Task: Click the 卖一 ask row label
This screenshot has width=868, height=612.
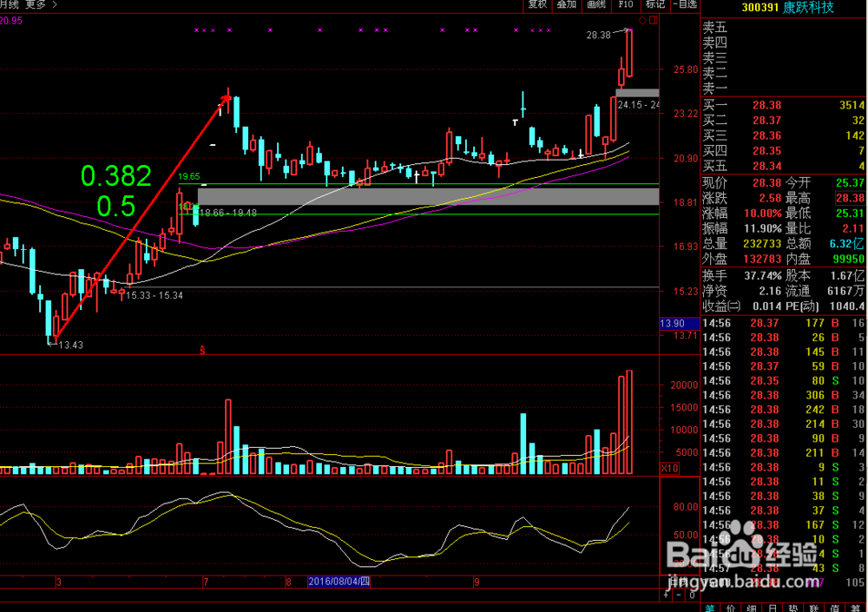Action: (x=714, y=88)
